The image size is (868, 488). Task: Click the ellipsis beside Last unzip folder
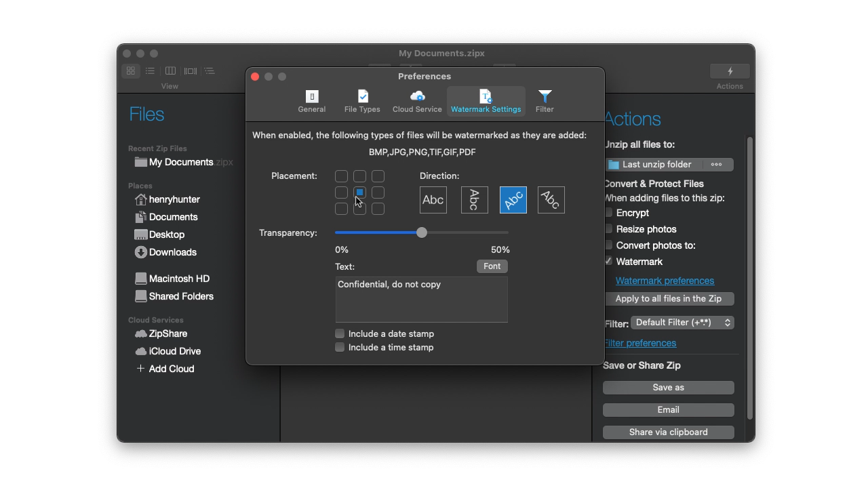tap(716, 165)
